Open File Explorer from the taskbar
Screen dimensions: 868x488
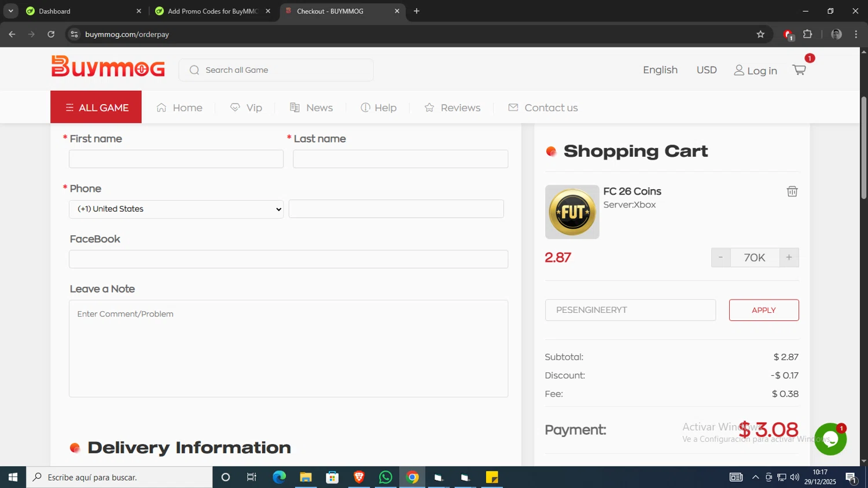pyautogui.click(x=306, y=477)
